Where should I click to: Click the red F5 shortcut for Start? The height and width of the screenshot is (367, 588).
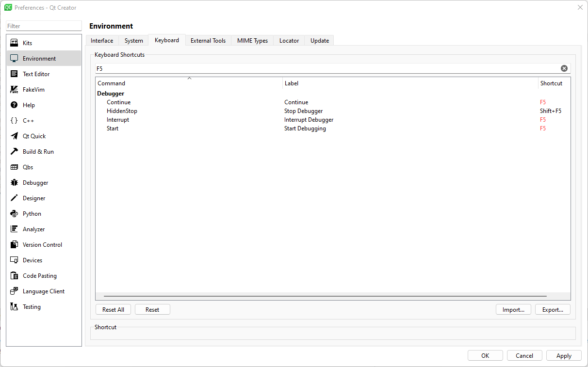[x=543, y=128]
